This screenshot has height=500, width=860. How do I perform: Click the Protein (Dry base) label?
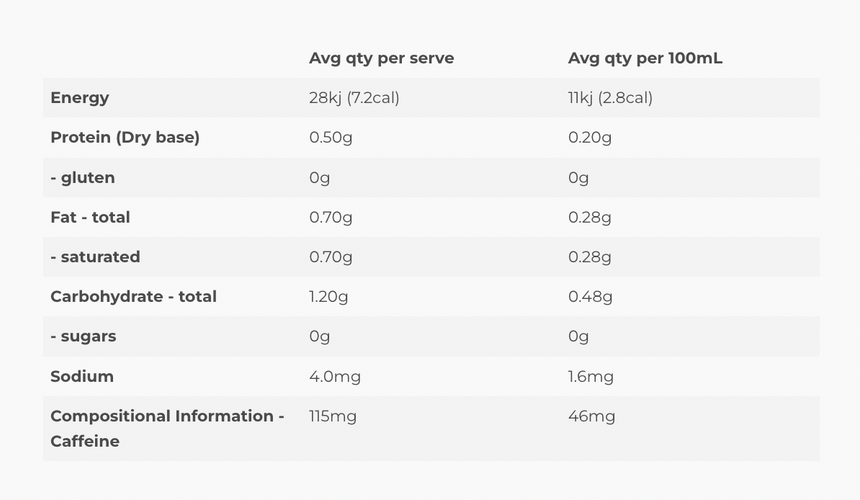[125, 138]
